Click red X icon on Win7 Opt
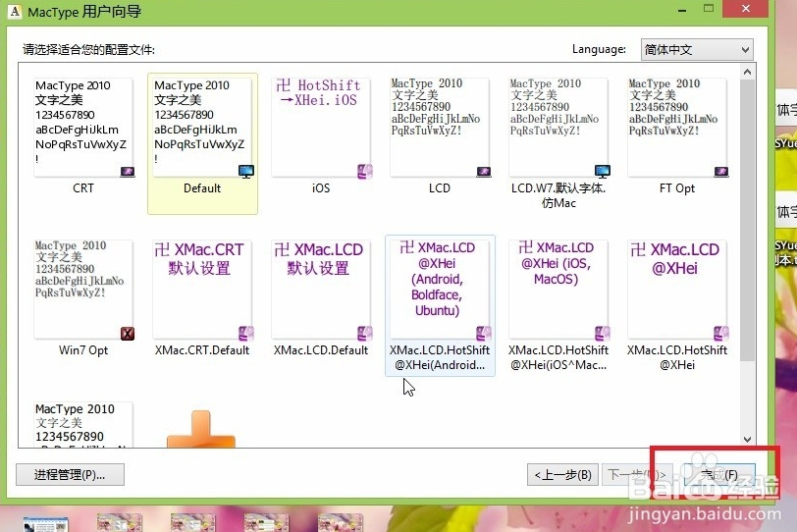The height and width of the screenshot is (532, 797). pyautogui.click(x=128, y=334)
